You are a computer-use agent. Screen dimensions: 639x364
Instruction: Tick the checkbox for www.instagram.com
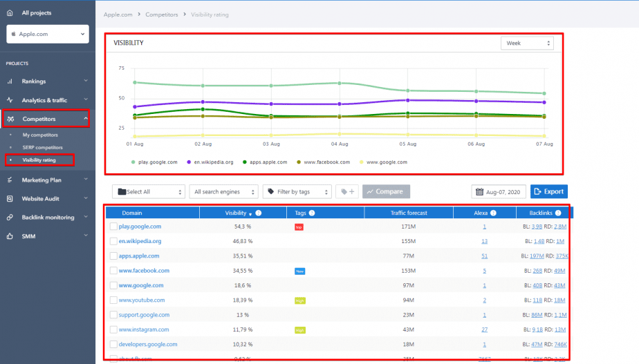113,329
